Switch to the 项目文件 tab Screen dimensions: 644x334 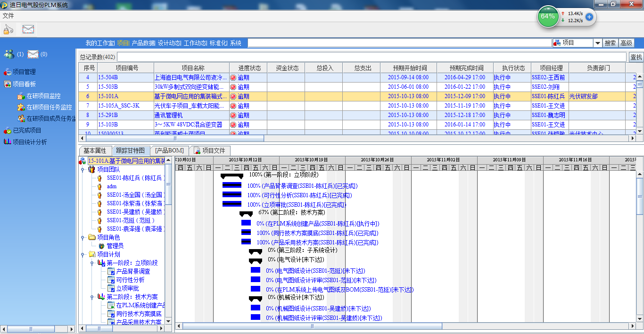tap(211, 151)
